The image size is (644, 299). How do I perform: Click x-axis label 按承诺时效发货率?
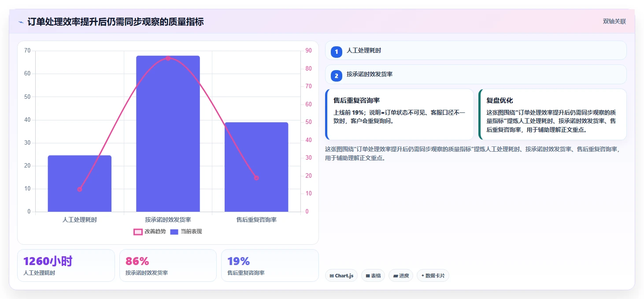pyautogui.click(x=168, y=219)
